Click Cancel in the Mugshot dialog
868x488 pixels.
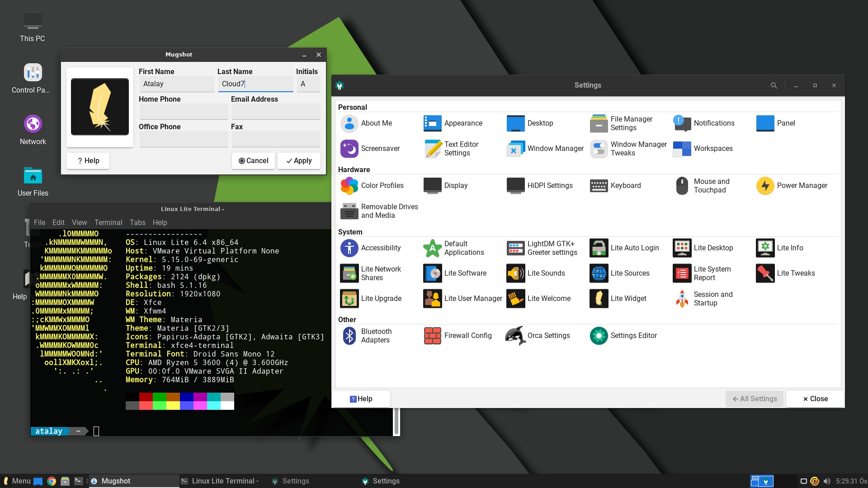coord(253,161)
